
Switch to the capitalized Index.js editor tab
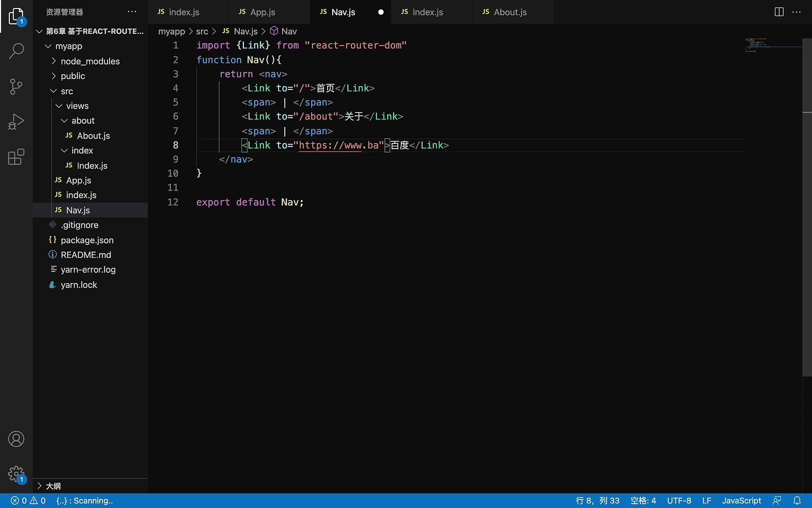(x=431, y=12)
